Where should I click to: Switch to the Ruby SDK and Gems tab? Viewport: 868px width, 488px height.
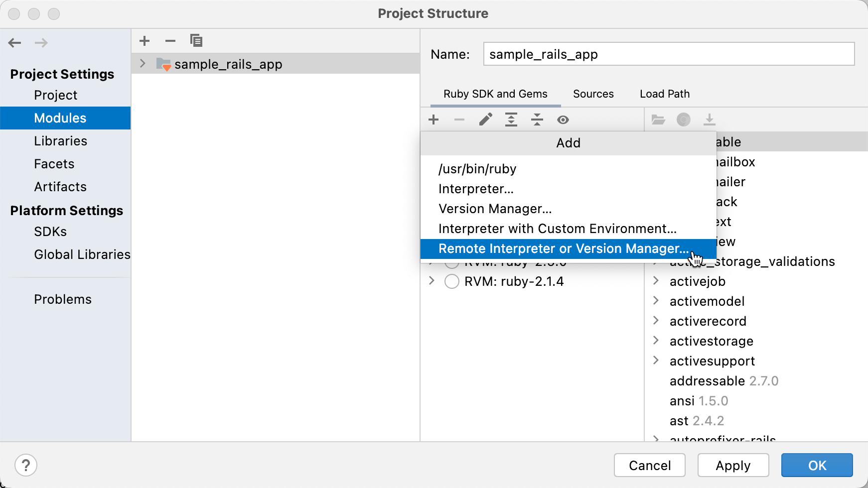pos(495,94)
